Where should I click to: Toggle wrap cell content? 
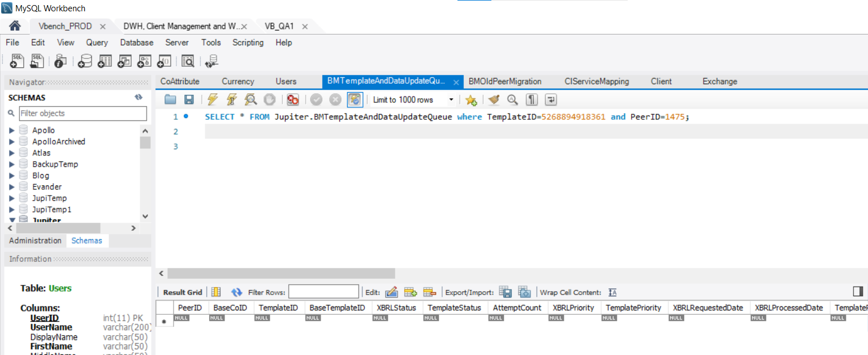click(x=612, y=292)
